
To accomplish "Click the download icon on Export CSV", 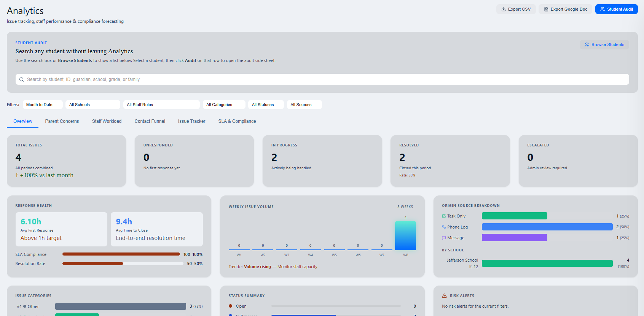I will coord(504,9).
